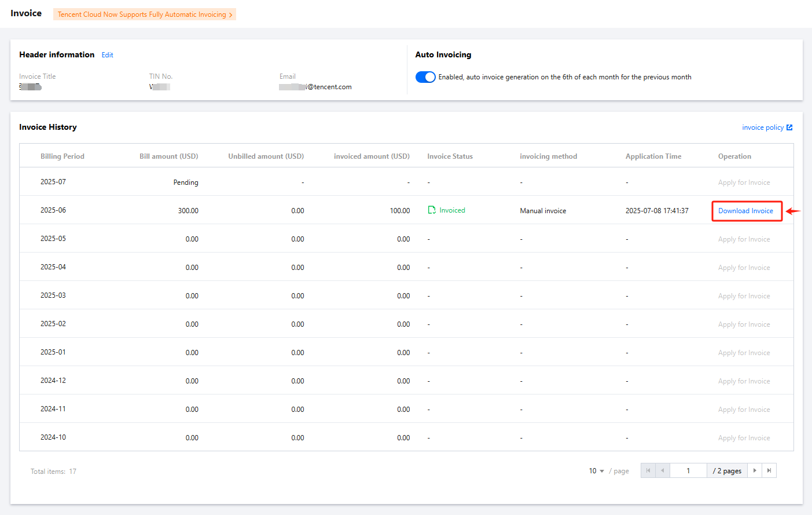The height and width of the screenshot is (515, 812).
Task: Jump to the last page arrow
Action: 769,470
